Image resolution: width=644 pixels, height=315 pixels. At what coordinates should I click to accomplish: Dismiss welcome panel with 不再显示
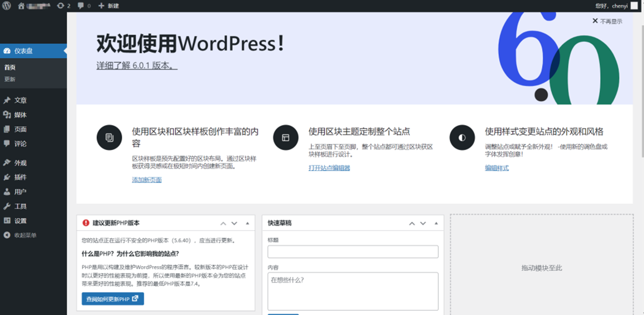point(607,21)
